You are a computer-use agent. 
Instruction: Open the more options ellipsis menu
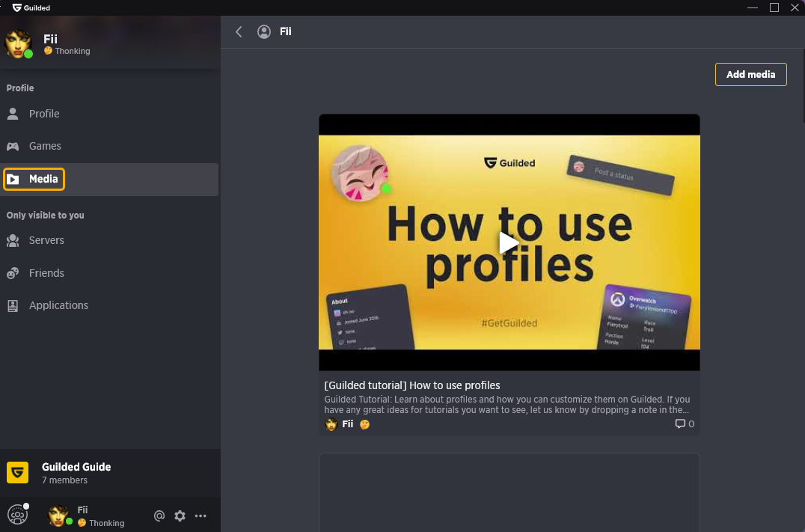click(201, 516)
